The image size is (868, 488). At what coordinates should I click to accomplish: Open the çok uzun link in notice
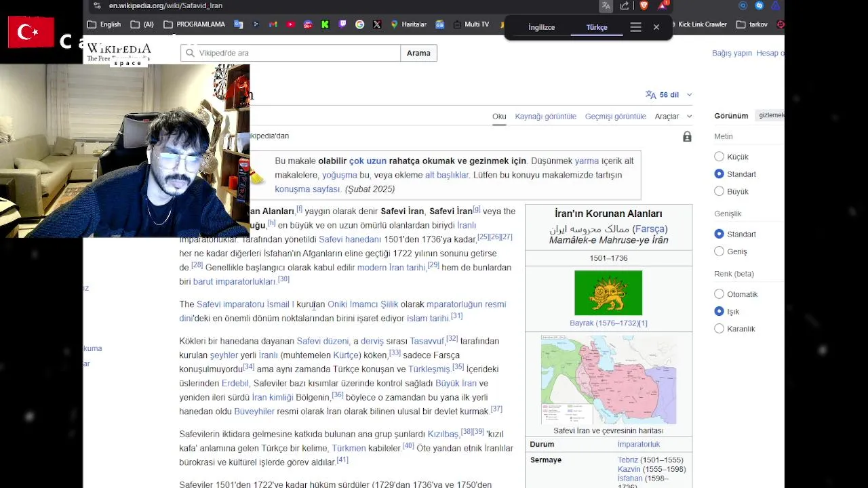(x=368, y=161)
